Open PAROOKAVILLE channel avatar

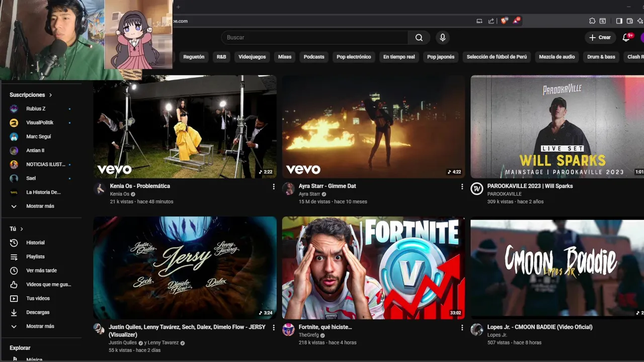476,189
